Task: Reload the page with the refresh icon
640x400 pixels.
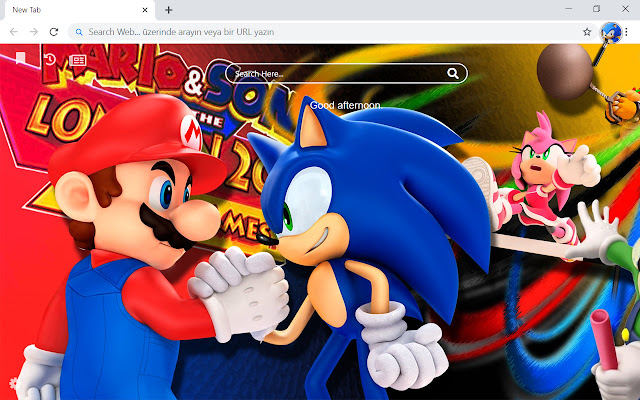Action: 53,32
